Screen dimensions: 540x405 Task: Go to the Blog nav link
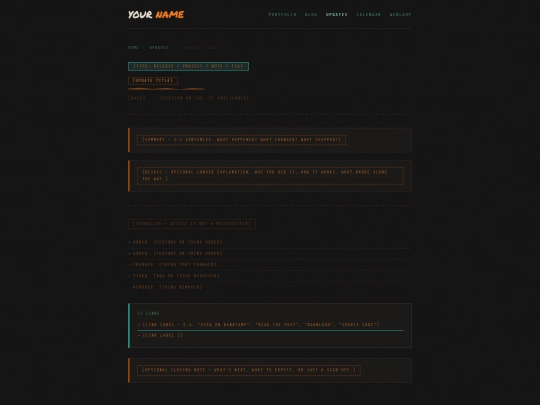(311, 14)
